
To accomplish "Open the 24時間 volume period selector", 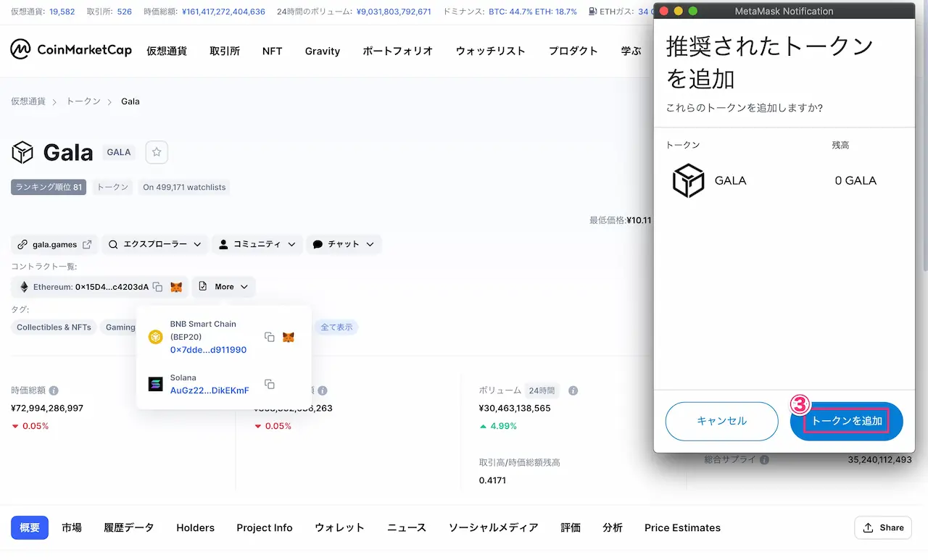I will click(541, 390).
